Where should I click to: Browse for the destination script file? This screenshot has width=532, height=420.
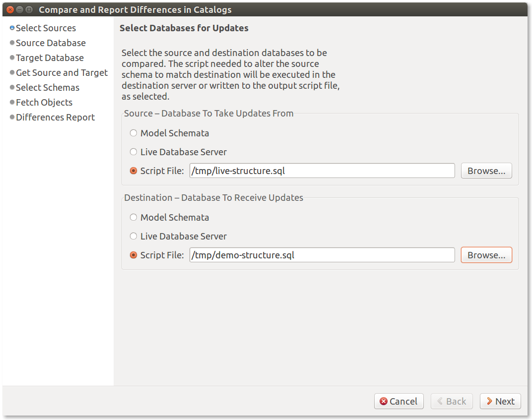click(x=486, y=255)
